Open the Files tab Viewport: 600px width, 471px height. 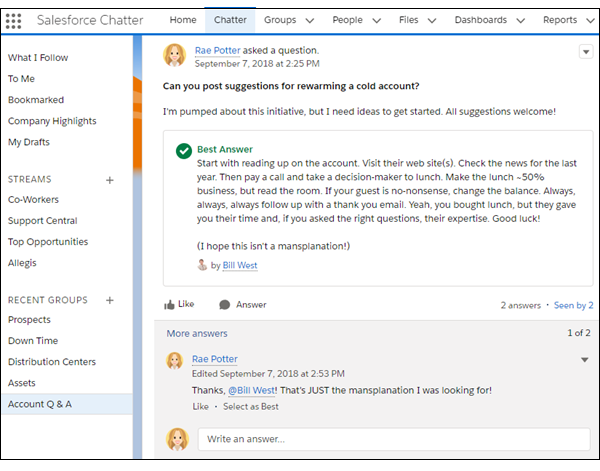coord(408,20)
